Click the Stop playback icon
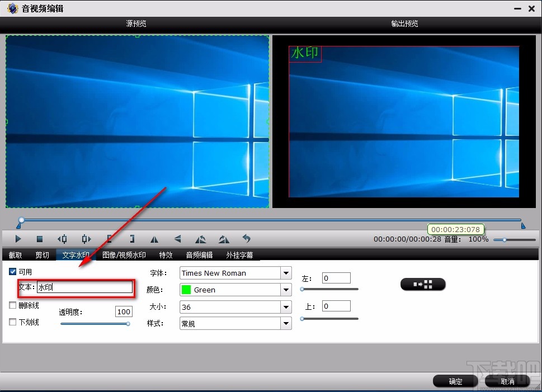The width and height of the screenshot is (542, 392). coord(40,239)
